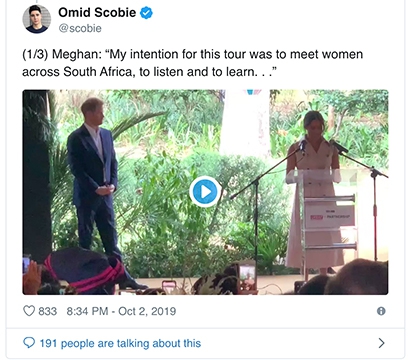Click the "South Africa" line of tweet text

(150, 72)
